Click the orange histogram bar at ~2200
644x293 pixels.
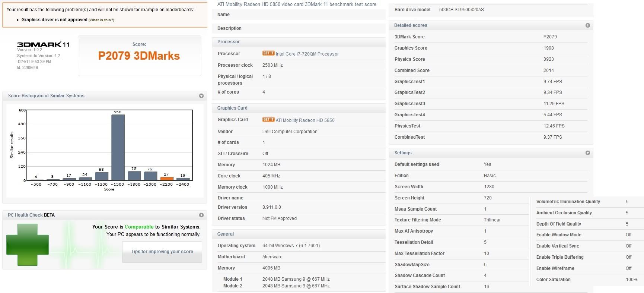[166, 179]
